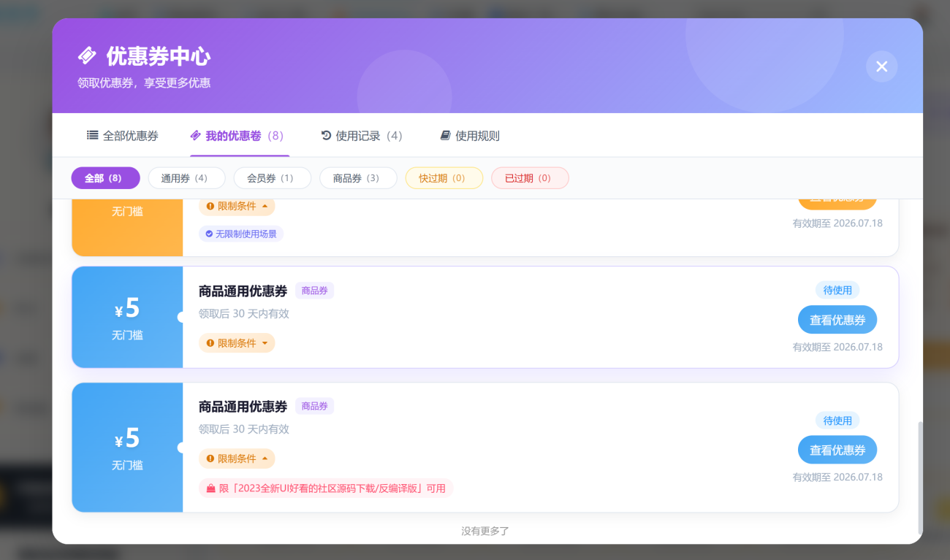Open the 使用规则 tab

point(470,136)
